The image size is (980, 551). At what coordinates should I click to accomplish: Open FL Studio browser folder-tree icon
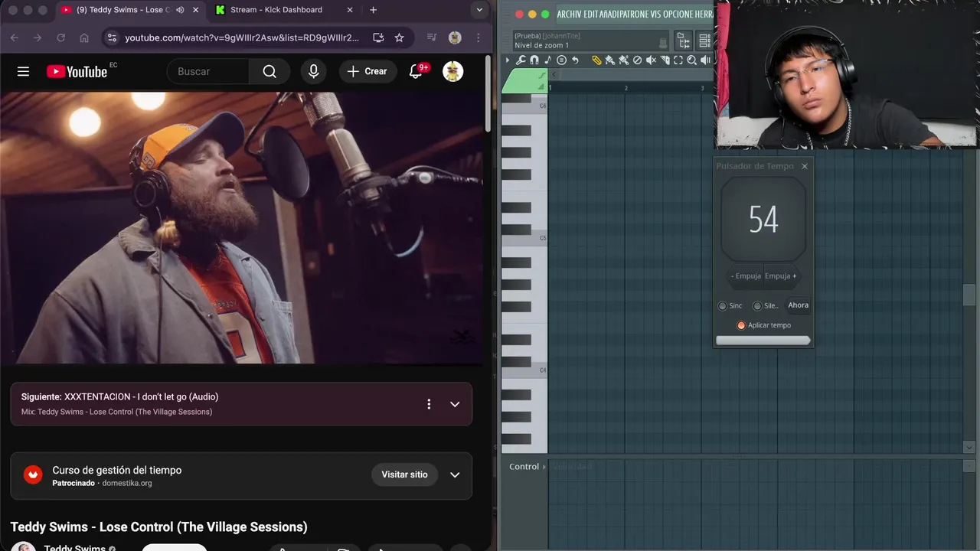pyautogui.click(x=683, y=41)
